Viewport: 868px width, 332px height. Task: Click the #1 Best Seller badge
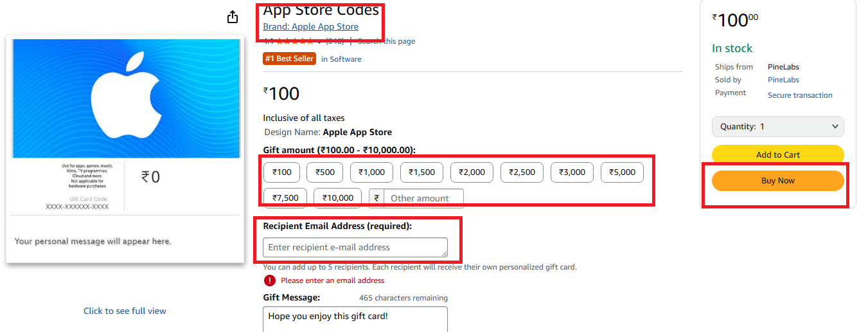point(290,59)
